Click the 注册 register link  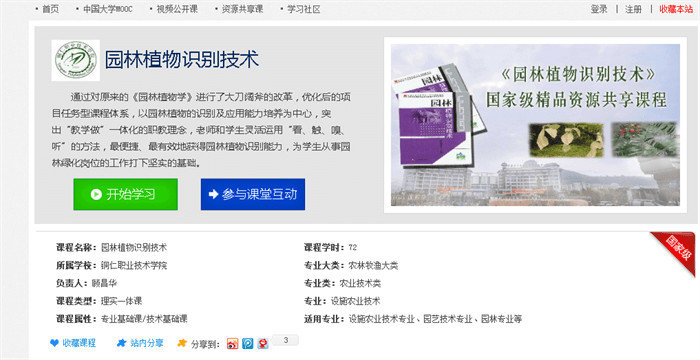pyautogui.click(x=633, y=9)
